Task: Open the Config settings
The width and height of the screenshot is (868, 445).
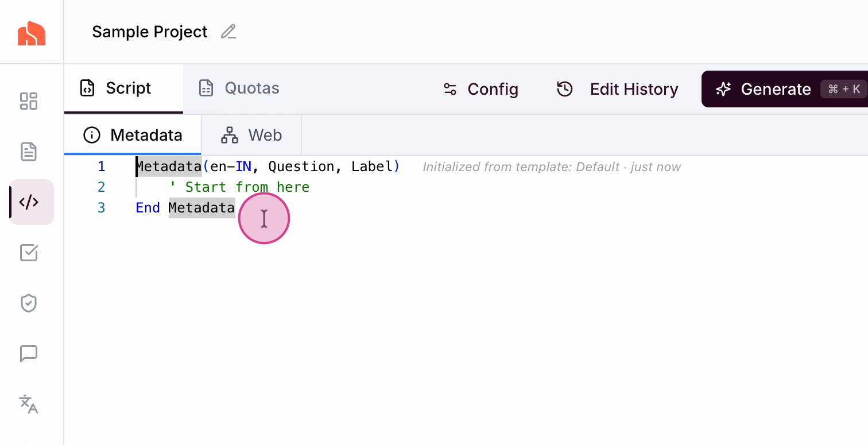Action: point(480,89)
